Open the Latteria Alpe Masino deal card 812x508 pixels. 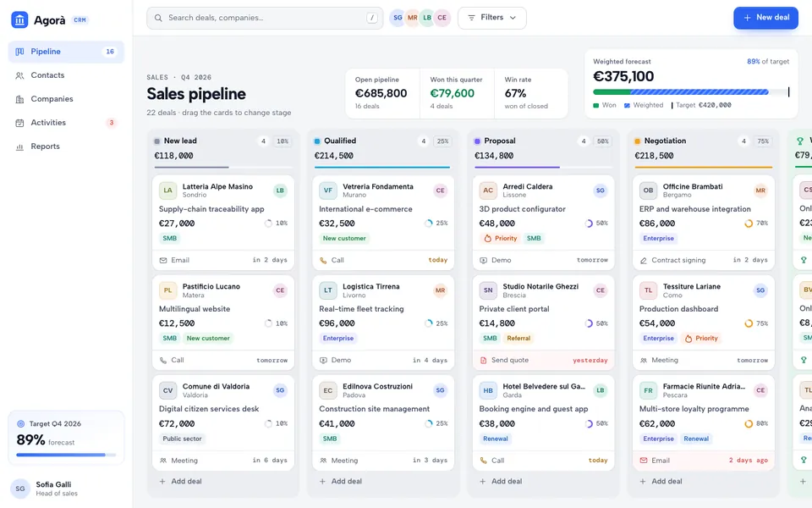223,223
